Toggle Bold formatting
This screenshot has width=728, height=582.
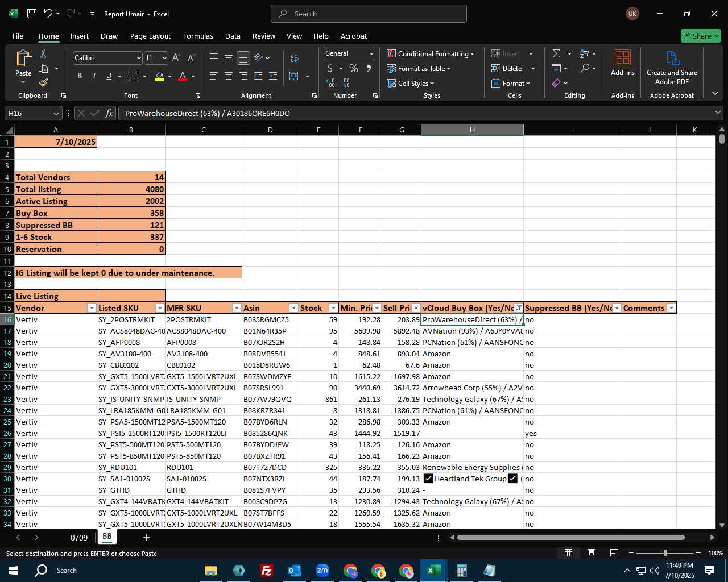tap(80, 76)
